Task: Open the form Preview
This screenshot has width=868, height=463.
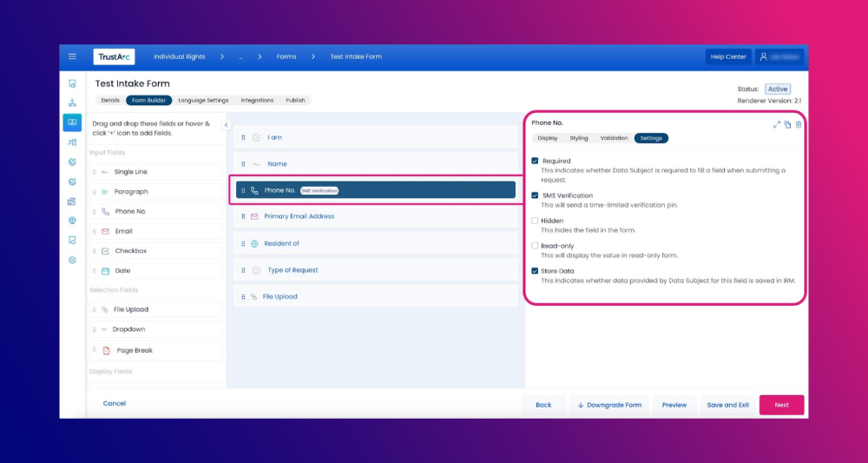Action: (674, 405)
